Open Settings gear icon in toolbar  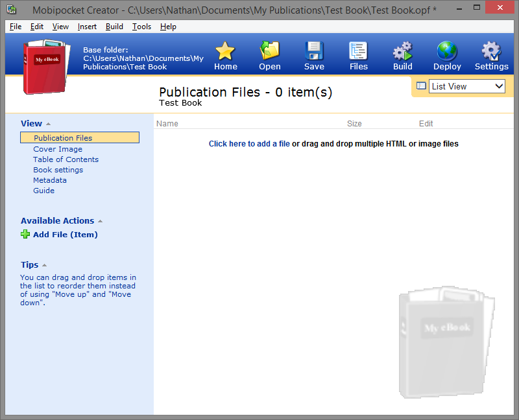[x=491, y=51]
